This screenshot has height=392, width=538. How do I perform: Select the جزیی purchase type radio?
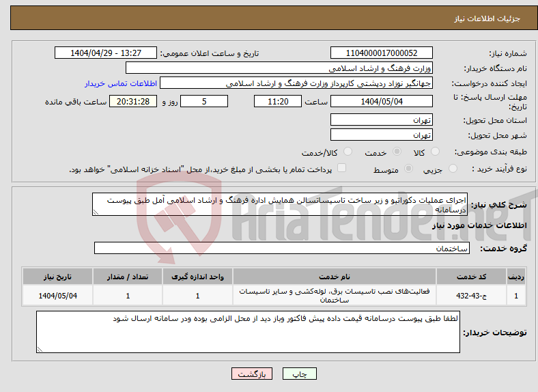tap(453, 168)
